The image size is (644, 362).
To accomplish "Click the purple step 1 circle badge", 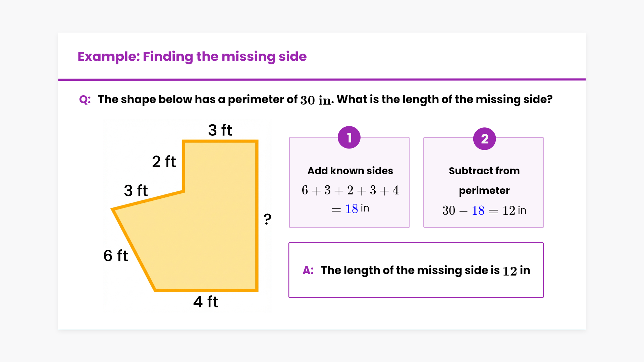I will (349, 137).
